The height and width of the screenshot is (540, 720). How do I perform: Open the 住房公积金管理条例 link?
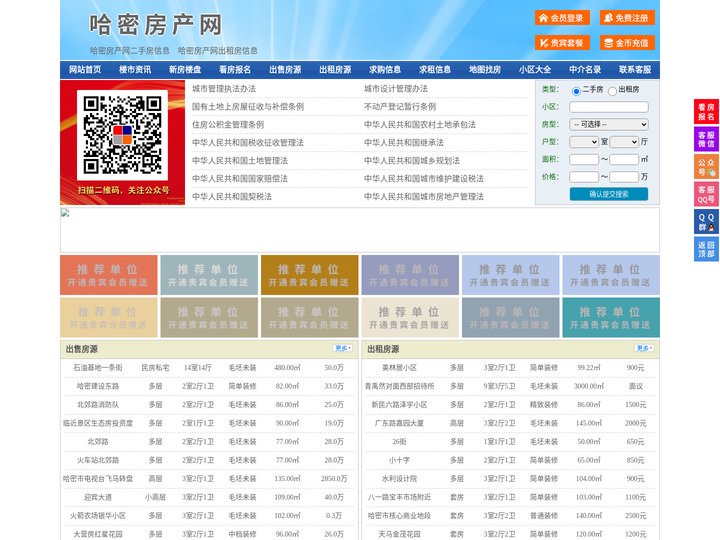click(228, 124)
